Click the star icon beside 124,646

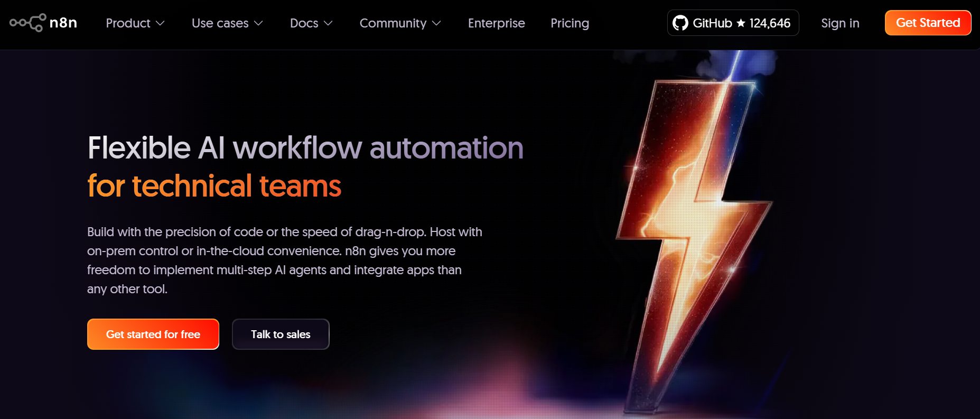click(x=741, y=23)
